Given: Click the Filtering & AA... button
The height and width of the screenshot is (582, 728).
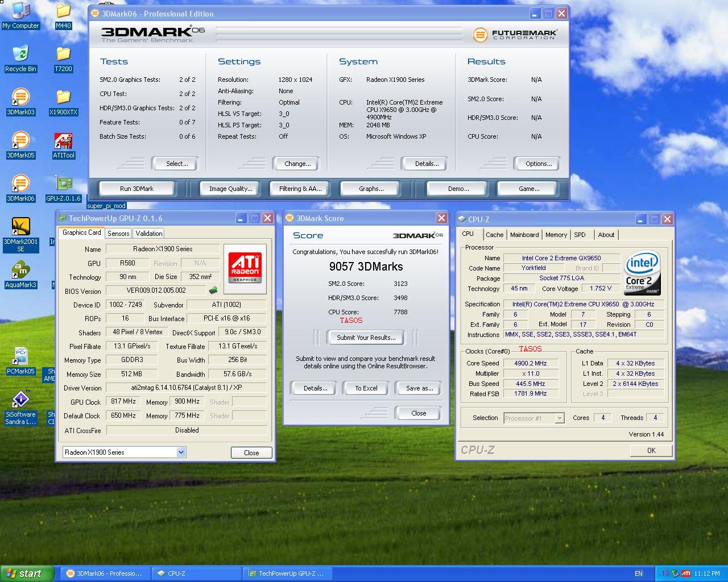Looking at the screenshot, I should [x=300, y=189].
